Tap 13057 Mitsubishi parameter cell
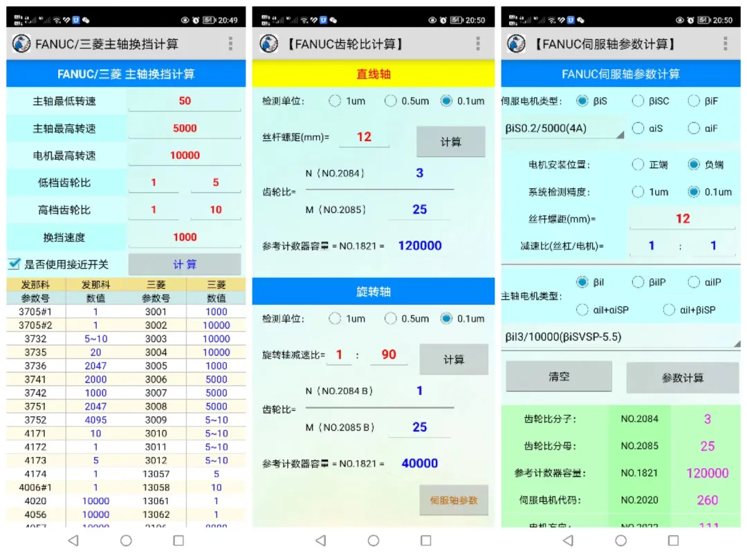 156,474
